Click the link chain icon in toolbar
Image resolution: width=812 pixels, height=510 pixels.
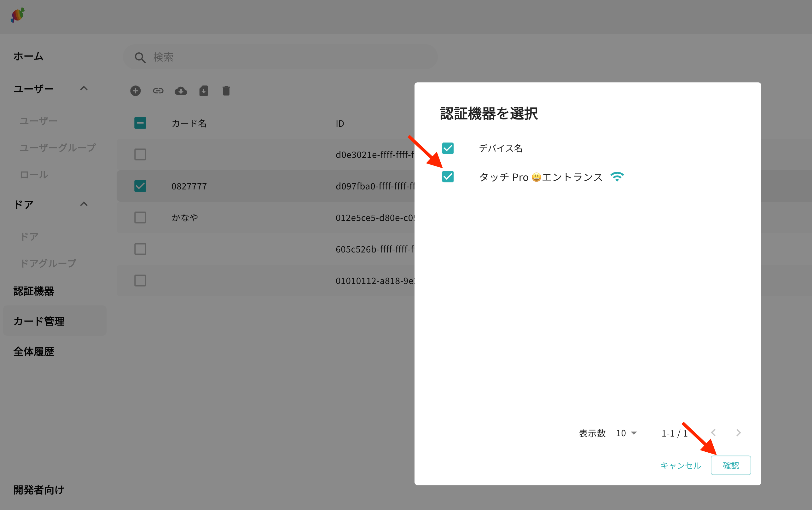158,91
